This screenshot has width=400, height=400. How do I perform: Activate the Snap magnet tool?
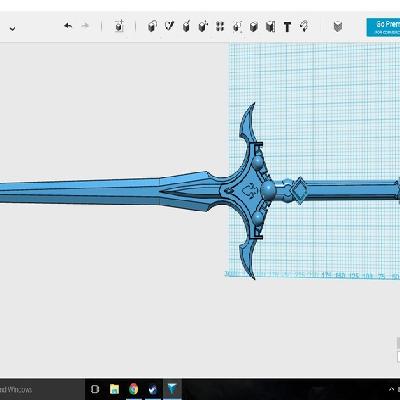click(x=304, y=26)
